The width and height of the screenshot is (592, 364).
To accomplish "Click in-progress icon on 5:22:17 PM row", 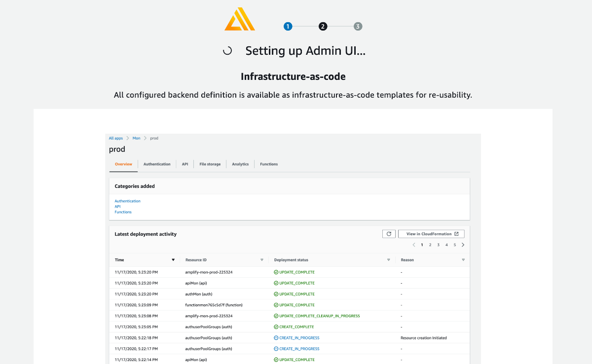I will (276, 349).
